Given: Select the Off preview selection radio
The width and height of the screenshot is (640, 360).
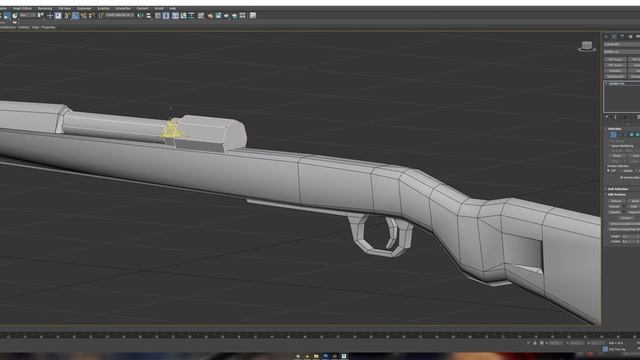Looking at the screenshot, I should pyautogui.click(x=608, y=171).
